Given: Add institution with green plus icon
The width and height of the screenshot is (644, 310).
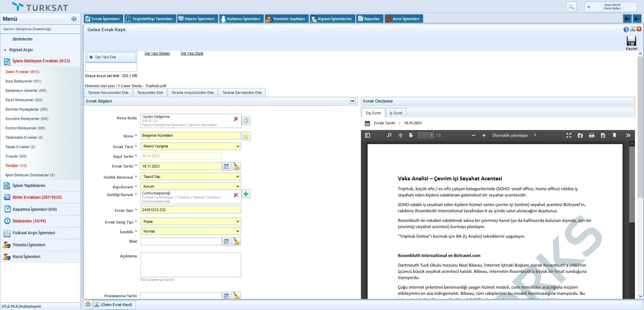Looking at the screenshot, I should coord(246,194).
